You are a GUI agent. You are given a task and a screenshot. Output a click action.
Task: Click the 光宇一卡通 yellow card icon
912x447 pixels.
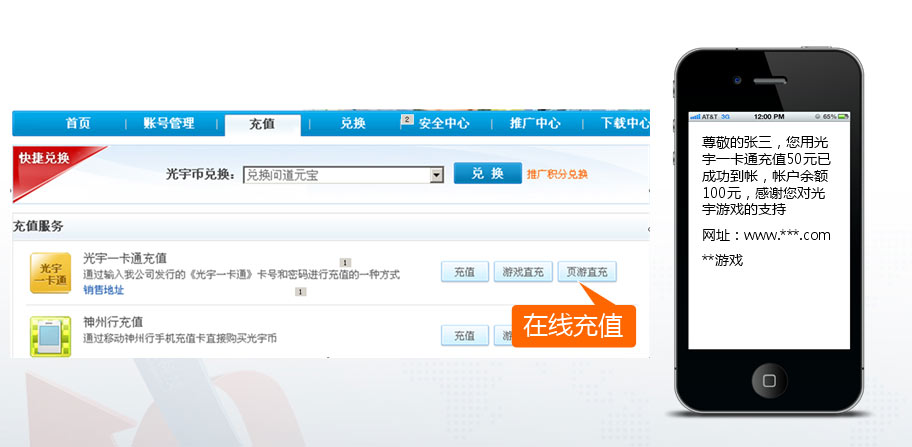pos(50,272)
